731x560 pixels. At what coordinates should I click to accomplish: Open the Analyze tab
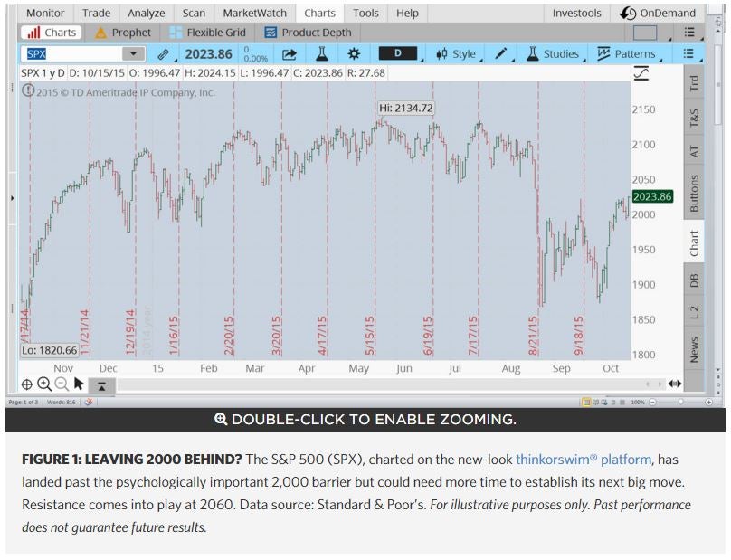(x=147, y=13)
